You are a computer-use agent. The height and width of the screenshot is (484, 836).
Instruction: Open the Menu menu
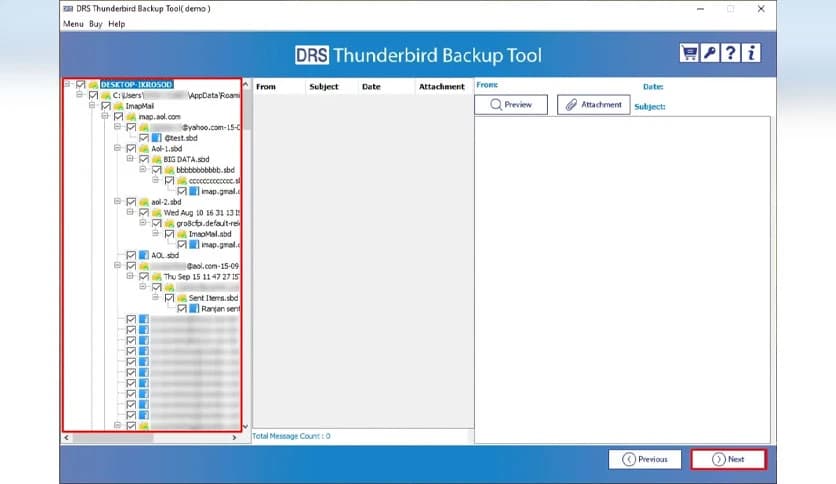click(73, 24)
